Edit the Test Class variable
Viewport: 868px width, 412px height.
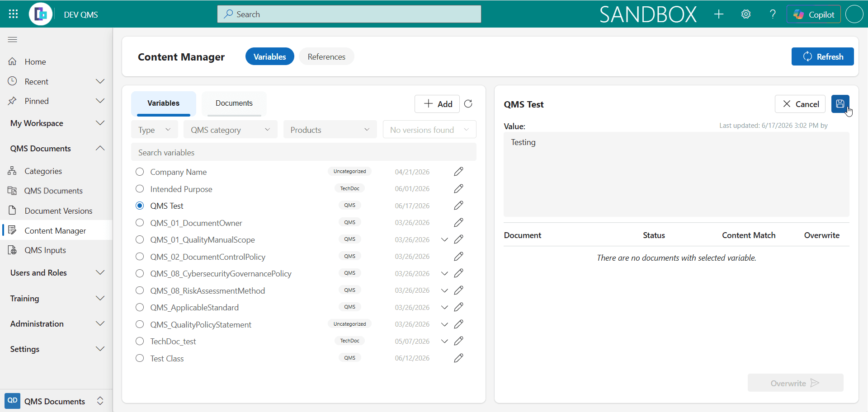pos(458,358)
